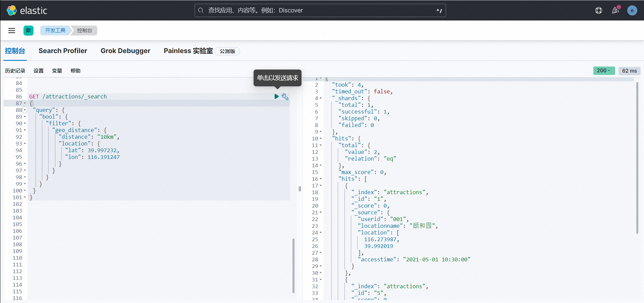Click "timed_out": false in the response
644x303 pixels.
pos(362,91)
